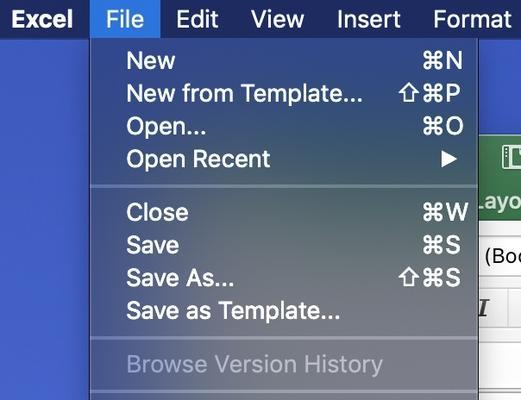Close the open File menu
521x400 pixels.
tap(125, 19)
